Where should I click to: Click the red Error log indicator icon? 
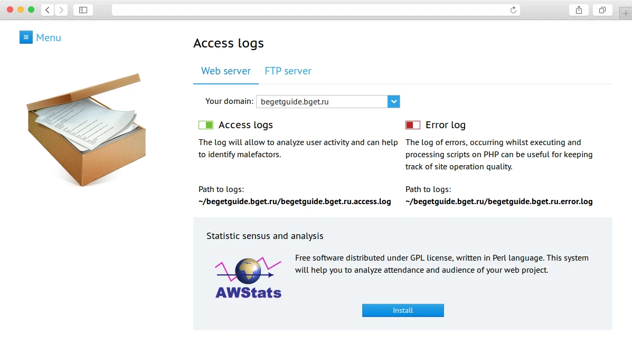coord(413,124)
